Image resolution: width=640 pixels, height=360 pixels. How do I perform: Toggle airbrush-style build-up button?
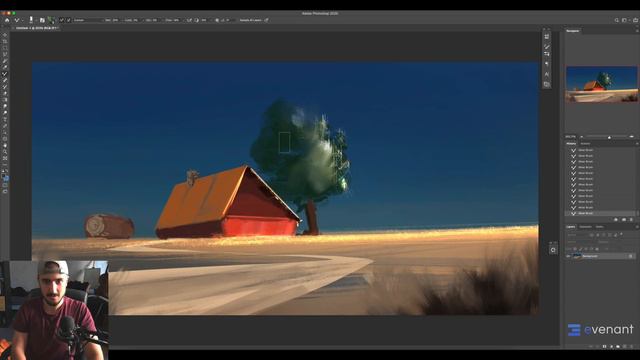189,20
